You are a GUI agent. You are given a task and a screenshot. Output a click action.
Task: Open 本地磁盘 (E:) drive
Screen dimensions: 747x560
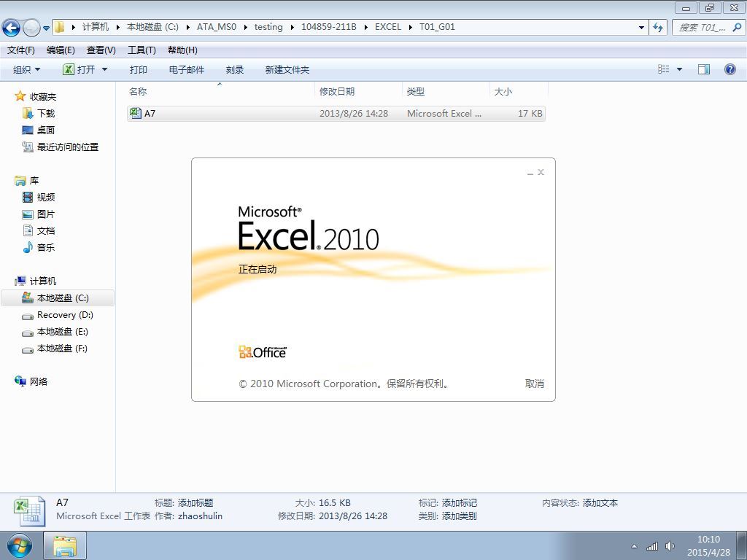[63, 332]
